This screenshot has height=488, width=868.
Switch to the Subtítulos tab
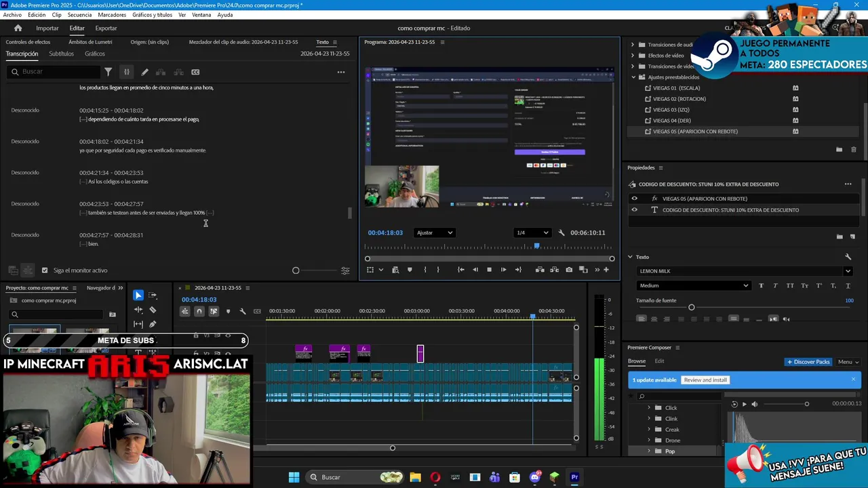[61, 54]
